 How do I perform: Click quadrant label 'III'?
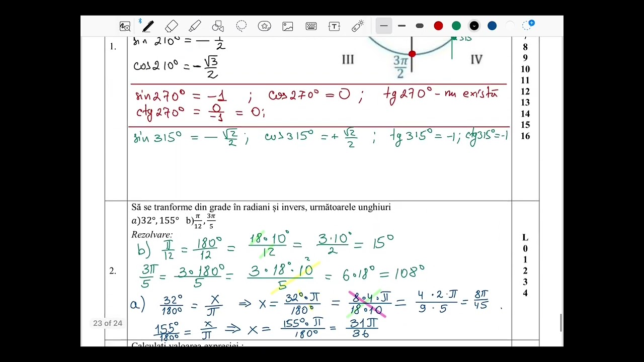pos(348,60)
